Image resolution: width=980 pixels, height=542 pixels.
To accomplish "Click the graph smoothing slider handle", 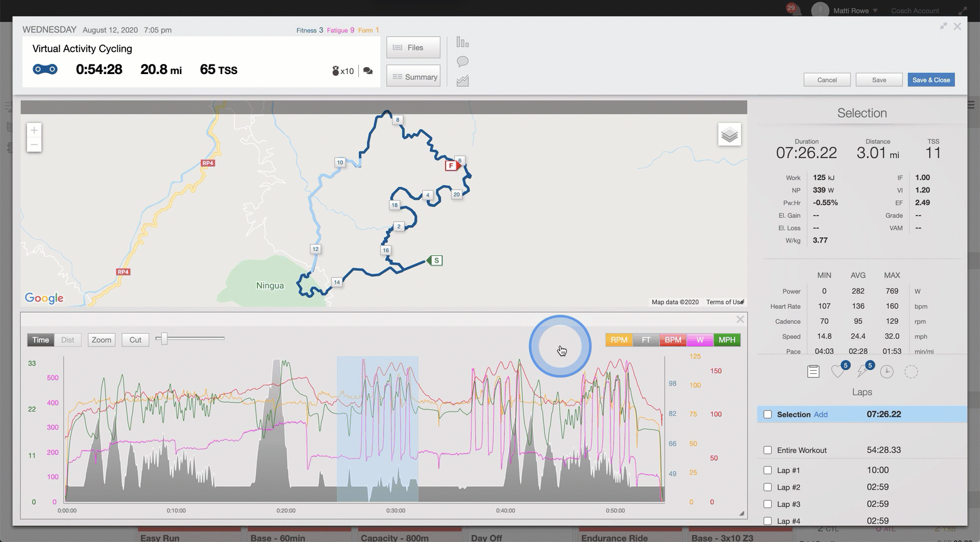I will (164, 339).
